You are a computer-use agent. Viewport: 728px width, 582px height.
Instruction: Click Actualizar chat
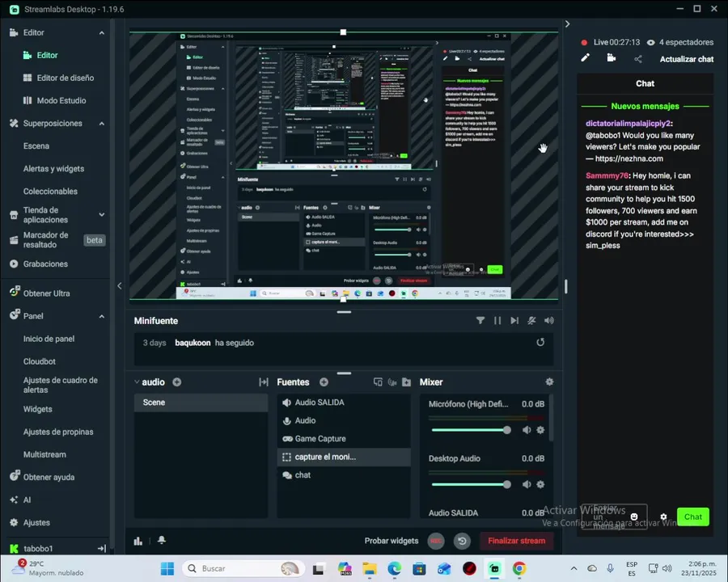coord(687,59)
